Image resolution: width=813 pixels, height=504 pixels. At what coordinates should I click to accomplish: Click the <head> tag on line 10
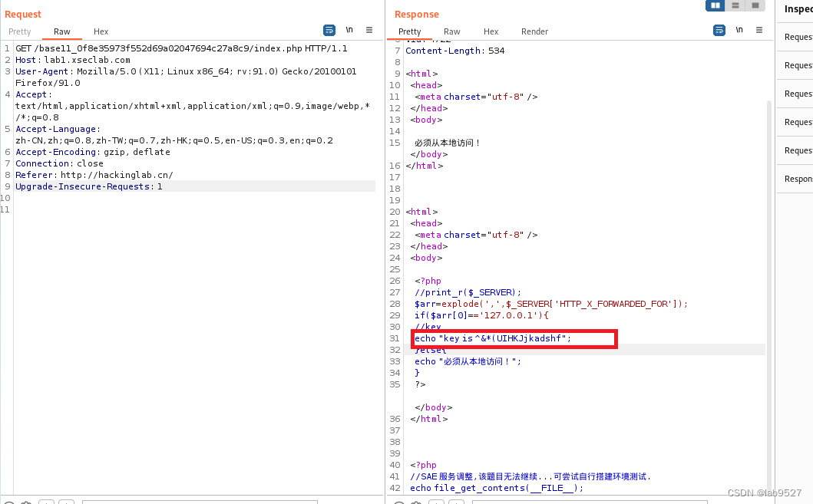(x=426, y=85)
